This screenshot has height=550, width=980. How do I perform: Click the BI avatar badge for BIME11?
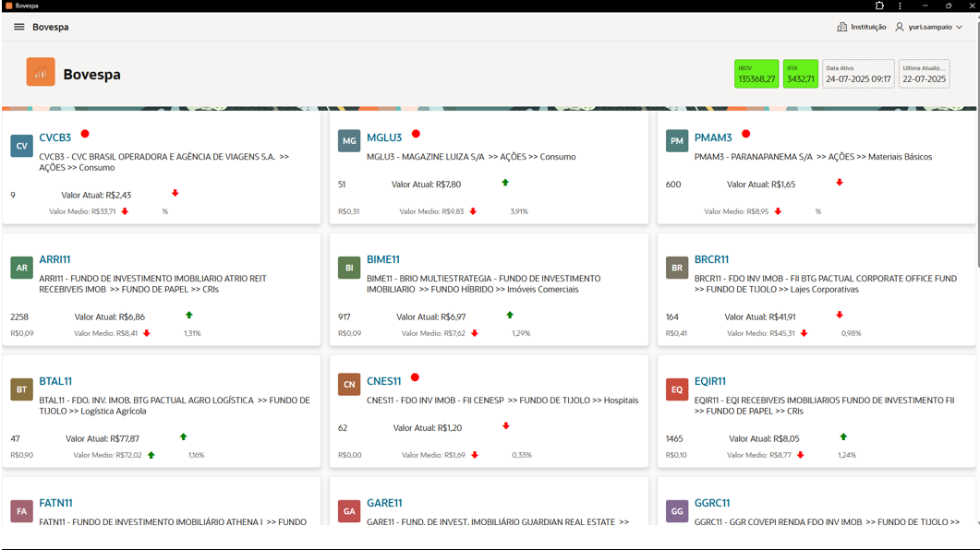pos(349,268)
